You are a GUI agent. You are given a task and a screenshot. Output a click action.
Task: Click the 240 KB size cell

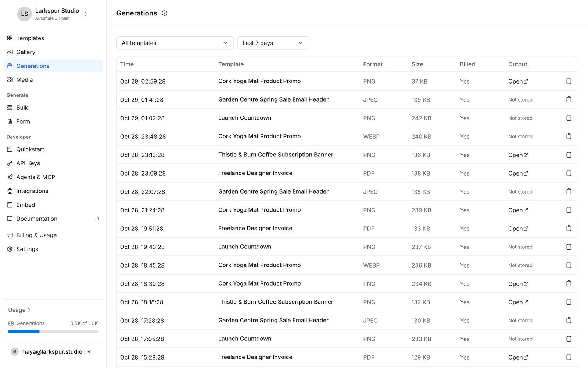click(x=422, y=137)
